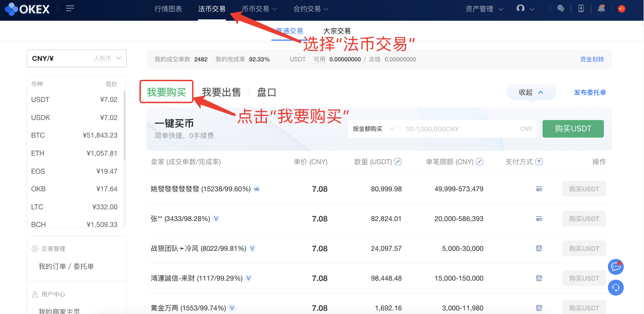Click the gear icon beside 交易管理
This screenshot has width=644, height=314.
[35, 249]
